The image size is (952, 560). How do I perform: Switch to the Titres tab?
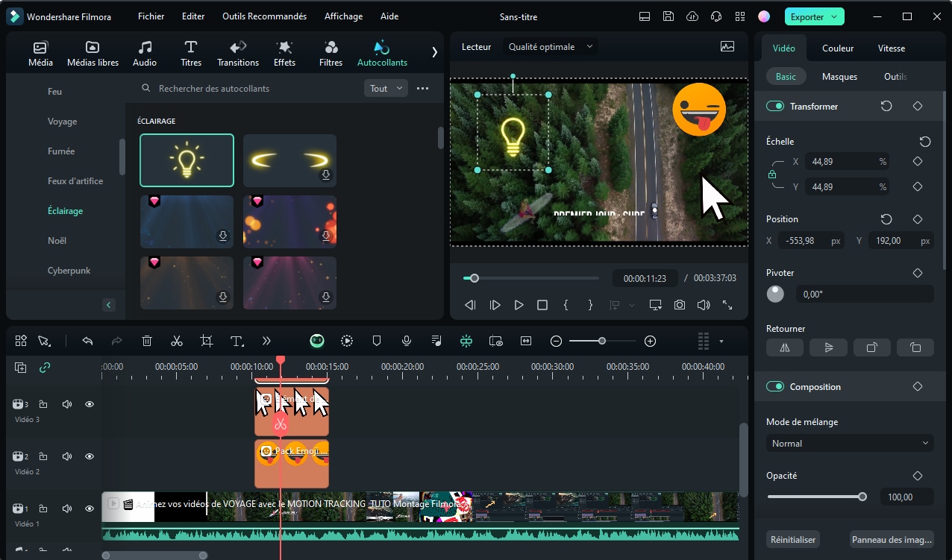(191, 54)
